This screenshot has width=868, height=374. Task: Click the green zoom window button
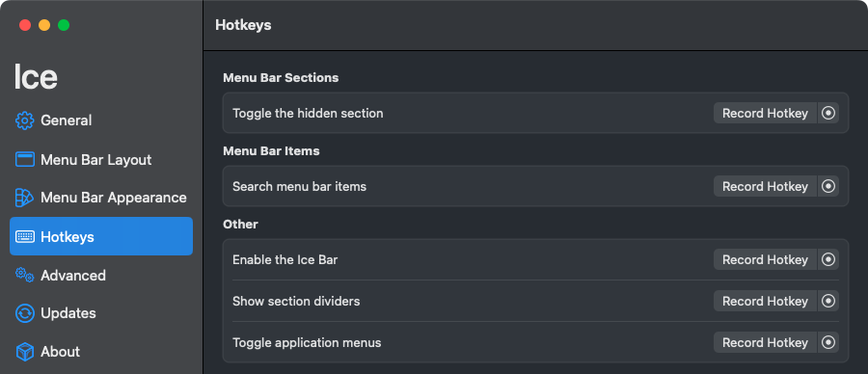pyautogui.click(x=64, y=25)
